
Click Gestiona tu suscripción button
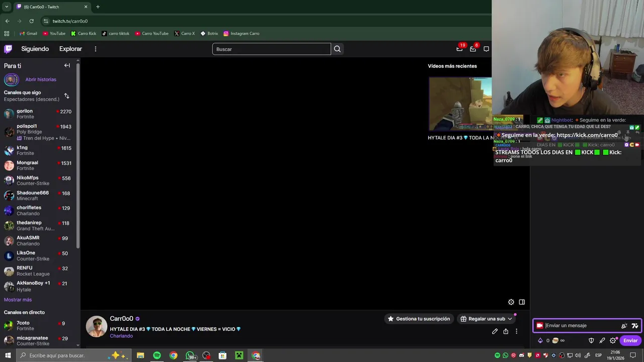(419, 319)
